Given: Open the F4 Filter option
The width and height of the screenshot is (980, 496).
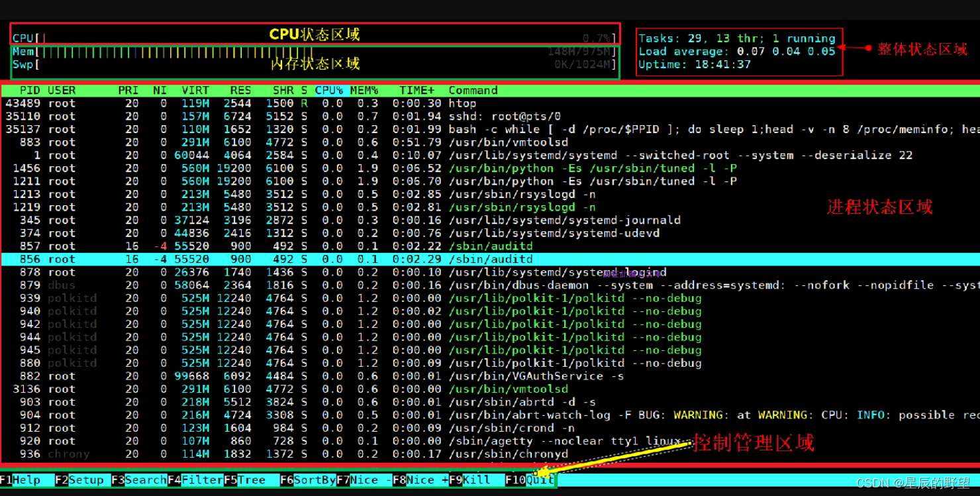Looking at the screenshot, I should (x=195, y=480).
